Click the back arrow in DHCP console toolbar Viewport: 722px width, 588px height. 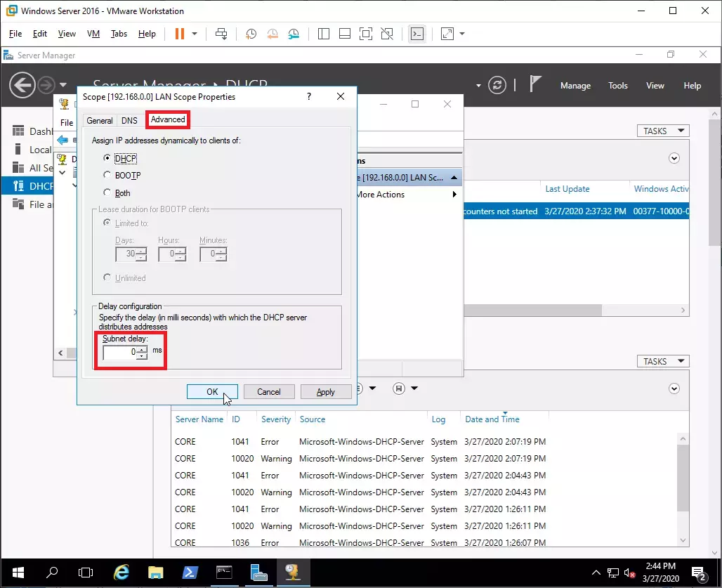63,140
